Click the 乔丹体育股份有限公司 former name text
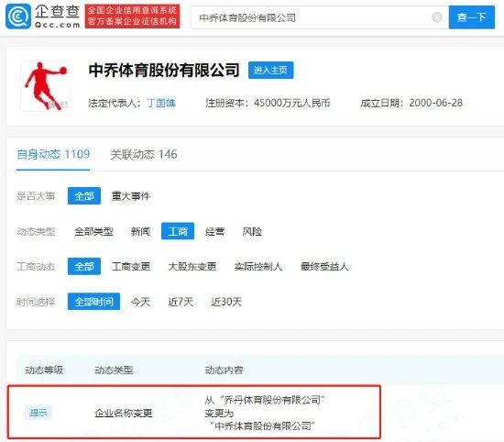504x442 pixels. click(x=272, y=400)
